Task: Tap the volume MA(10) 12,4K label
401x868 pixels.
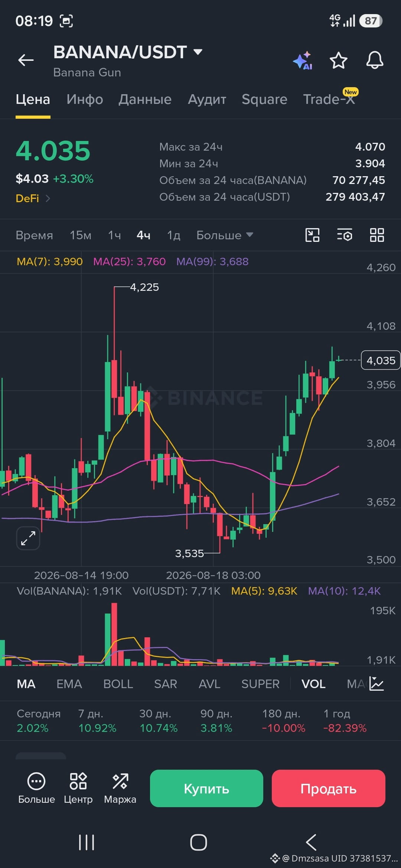Action: [344, 591]
